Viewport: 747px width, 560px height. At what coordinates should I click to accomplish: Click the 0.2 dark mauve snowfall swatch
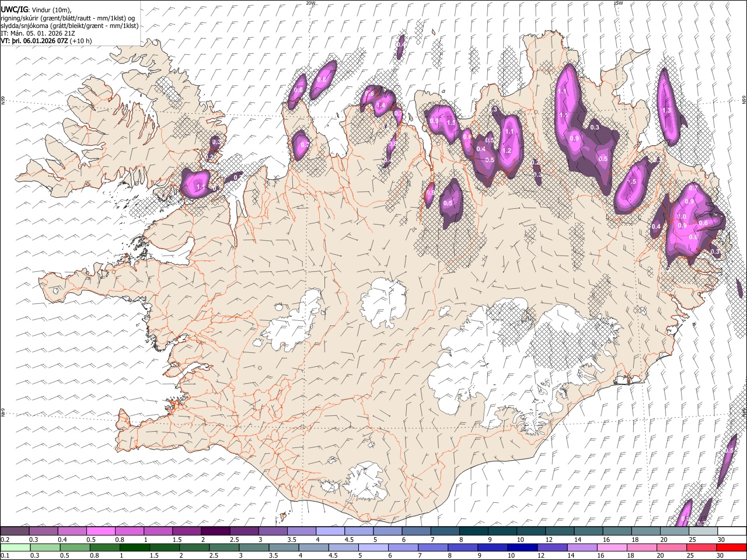[15, 531]
